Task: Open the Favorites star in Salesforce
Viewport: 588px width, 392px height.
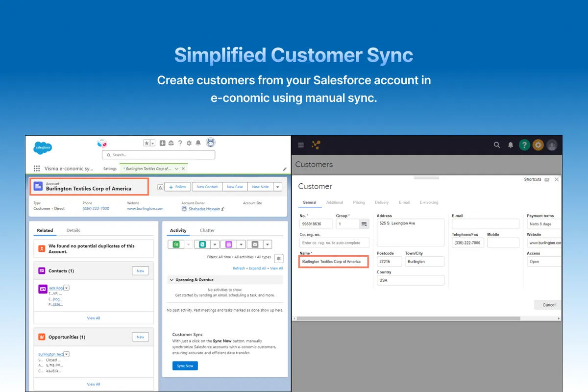Action: (147, 143)
